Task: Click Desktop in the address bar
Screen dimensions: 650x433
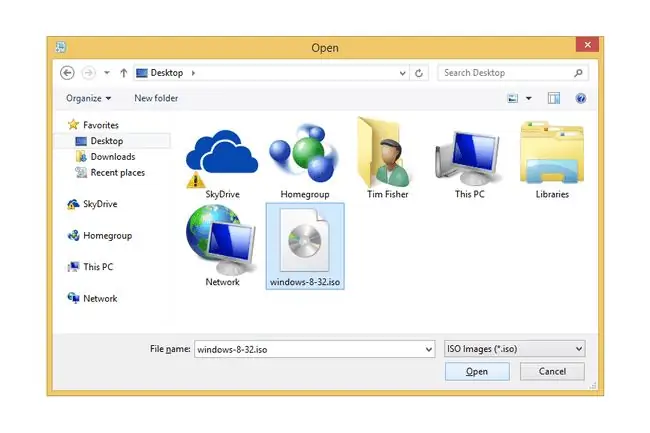Action: click(167, 73)
